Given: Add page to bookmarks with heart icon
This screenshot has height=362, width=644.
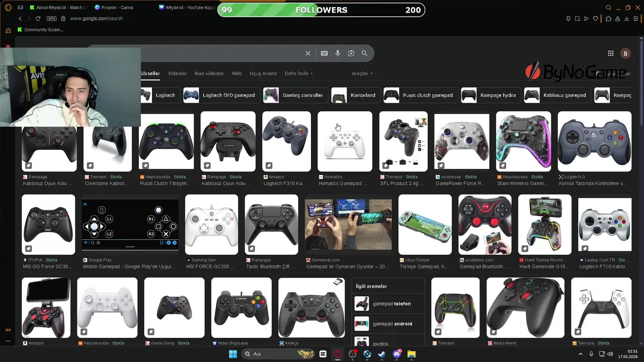Looking at the screenshot, I should [596, 19].
